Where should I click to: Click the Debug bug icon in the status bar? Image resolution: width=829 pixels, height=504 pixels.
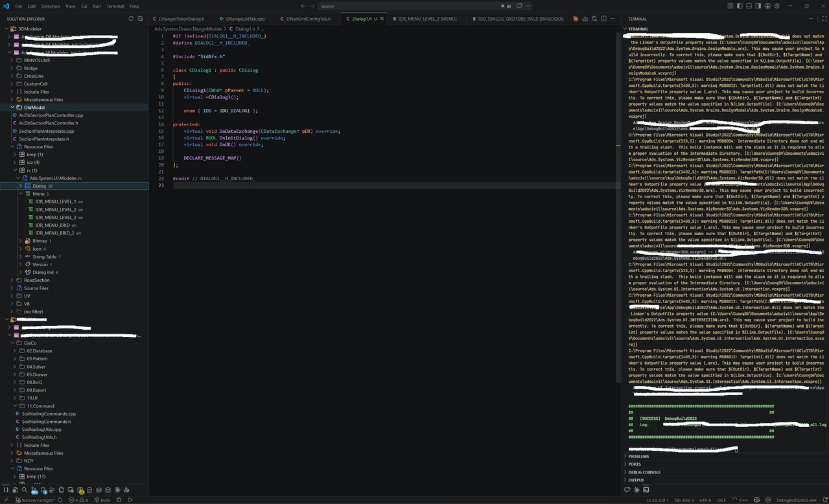pyautogui.click(x=119, y=500)
